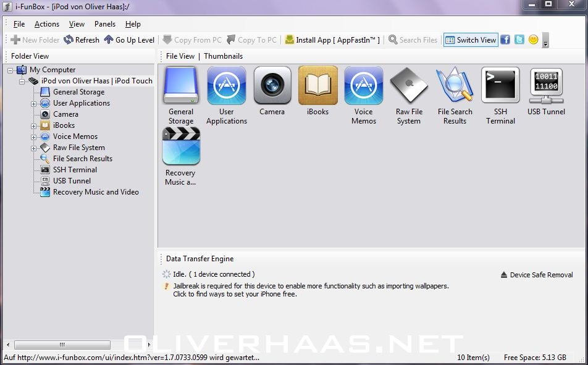The width and height of the screenshot is (588, 365).
Task: Click New Folder toolbar button
Action: 35,40
